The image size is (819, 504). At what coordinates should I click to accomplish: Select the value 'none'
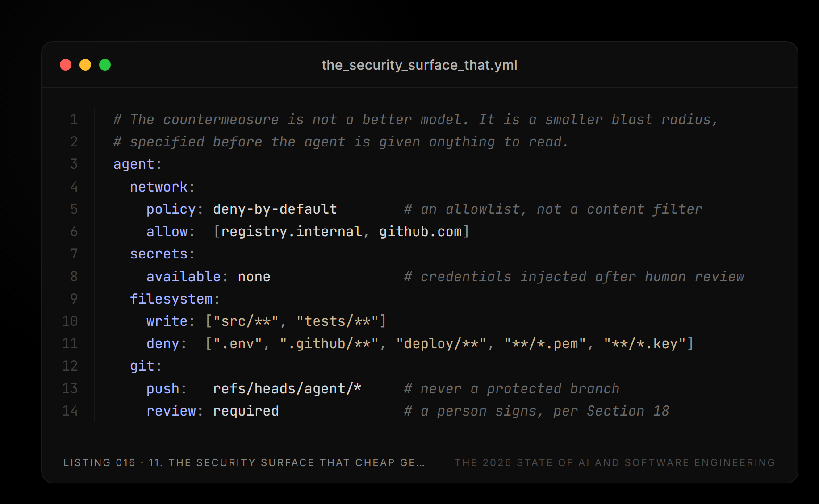pos(254,276)
